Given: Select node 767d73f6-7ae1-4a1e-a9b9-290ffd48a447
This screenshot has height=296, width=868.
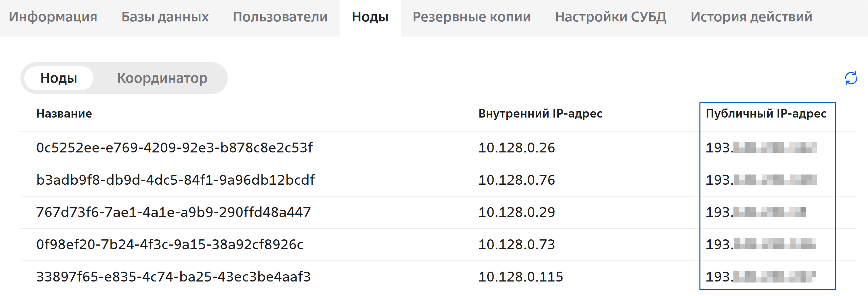Looking at the screenshot, I should (173, 212).
